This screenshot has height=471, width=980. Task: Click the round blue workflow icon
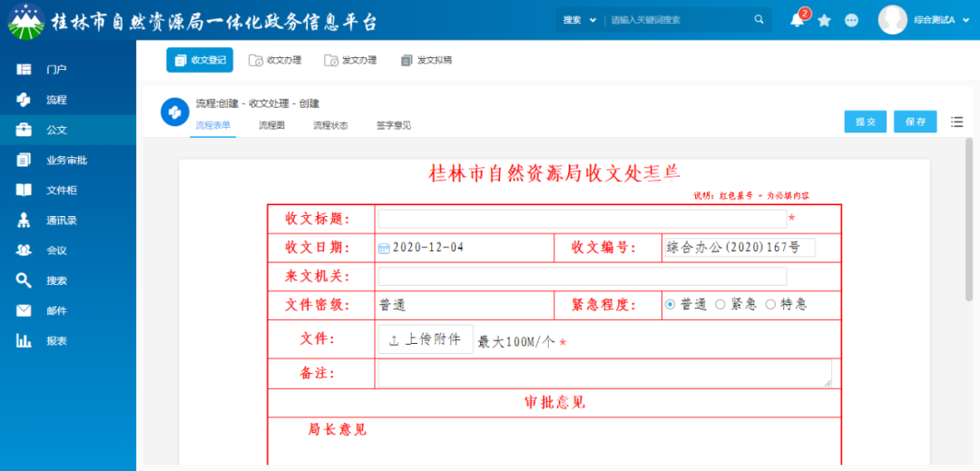[x=175, y=113]
